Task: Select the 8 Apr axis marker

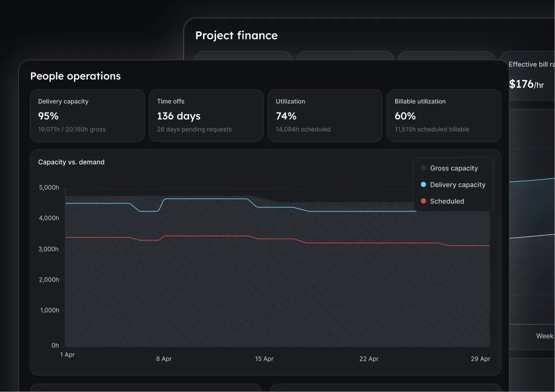Action: tap(164, 359)
